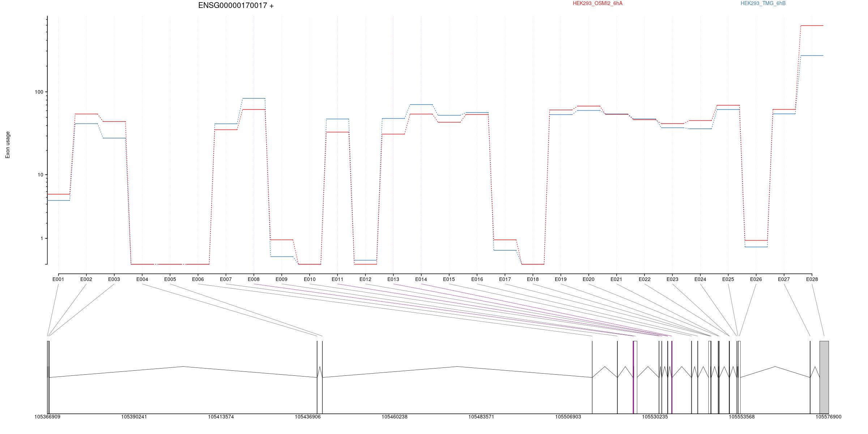Click the Exon usage axis label
This screenshot has width=868, height=434.
[8, 145]
